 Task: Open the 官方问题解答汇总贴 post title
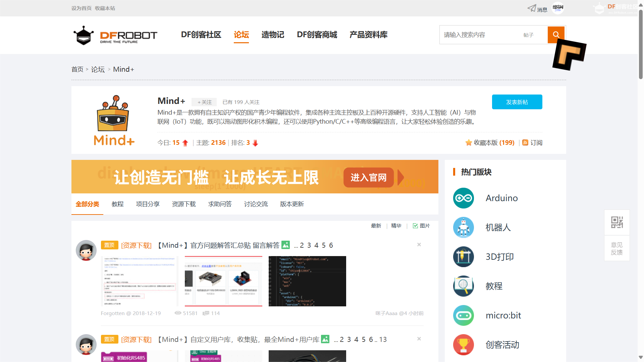(218, 245)
